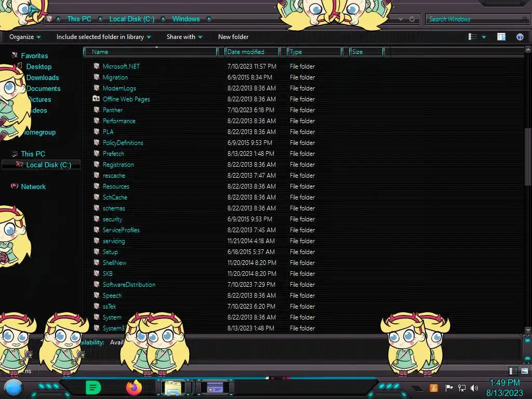Click the Start orb on taskbar
Image resolution: width=532 pixels, height=399 pixels.
point(14,388)
